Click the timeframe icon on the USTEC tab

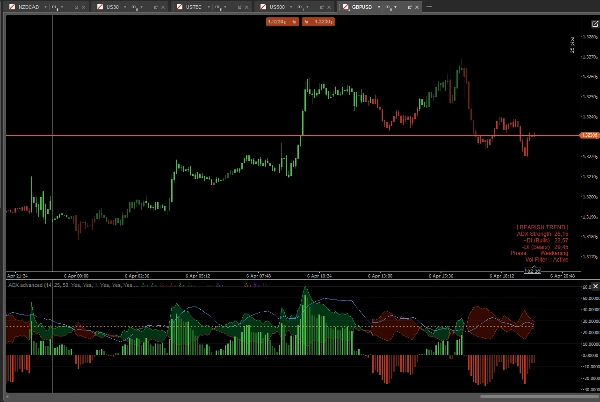219,6
